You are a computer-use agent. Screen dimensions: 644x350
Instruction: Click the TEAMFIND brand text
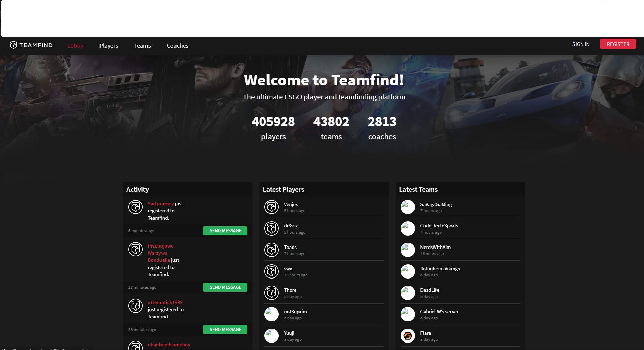[x=36, y=45]
